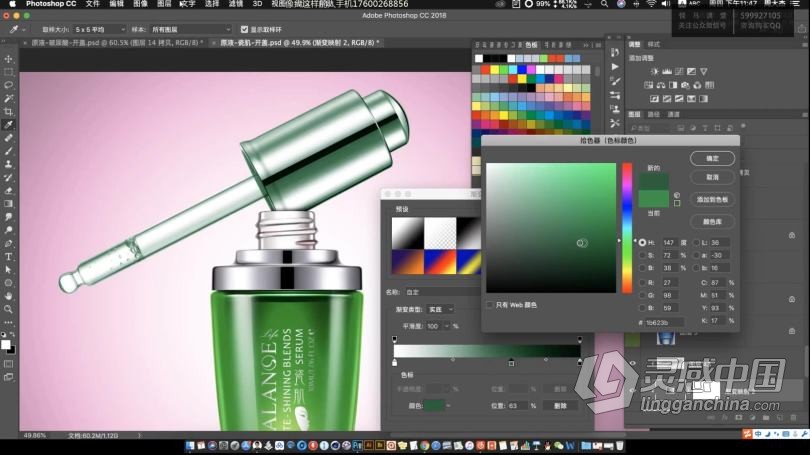Open the File menu

(x=92, y=4)
